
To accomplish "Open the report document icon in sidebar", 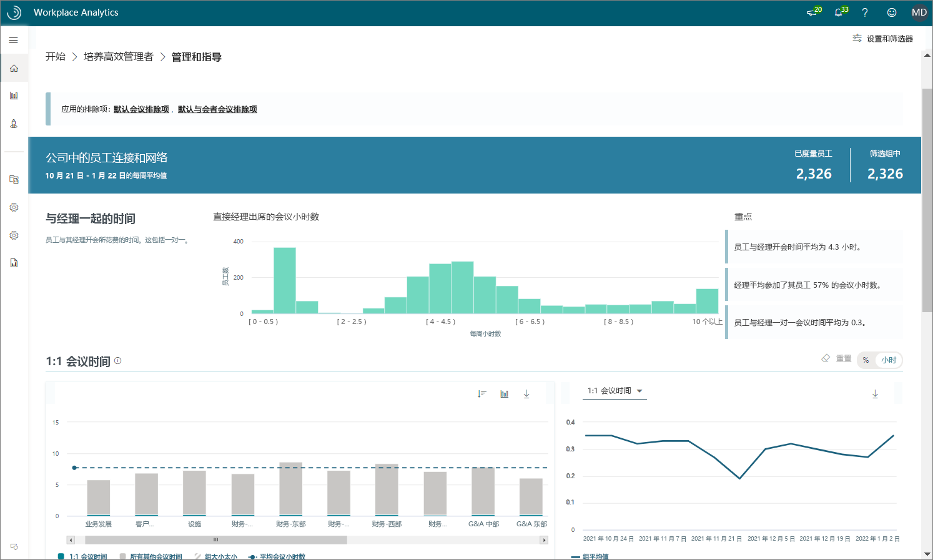I will tap(14, 263).
